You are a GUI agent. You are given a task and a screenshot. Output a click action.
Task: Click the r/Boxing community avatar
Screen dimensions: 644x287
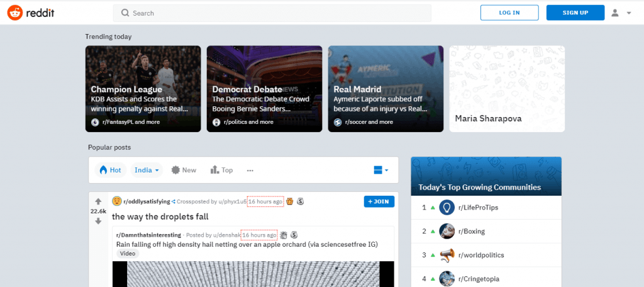(447, 231)
